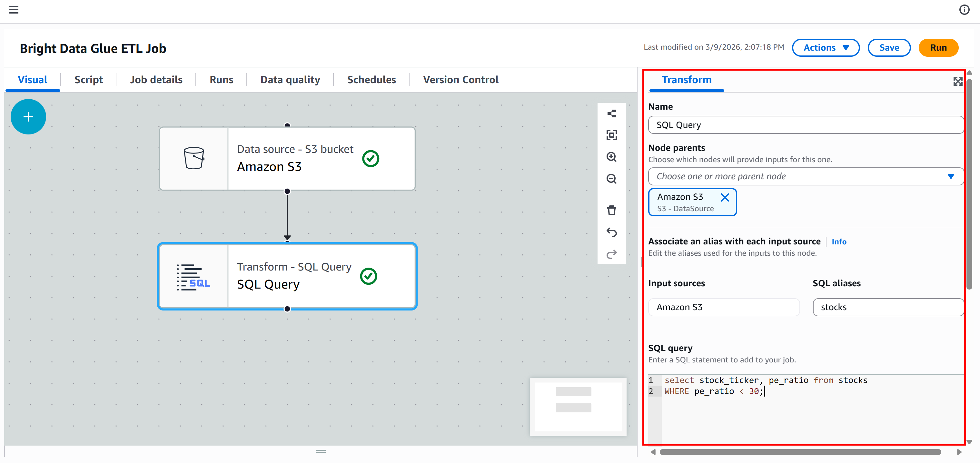Zoom out on the job canvas
Screen dimensions: 980x463
(612, 179)
